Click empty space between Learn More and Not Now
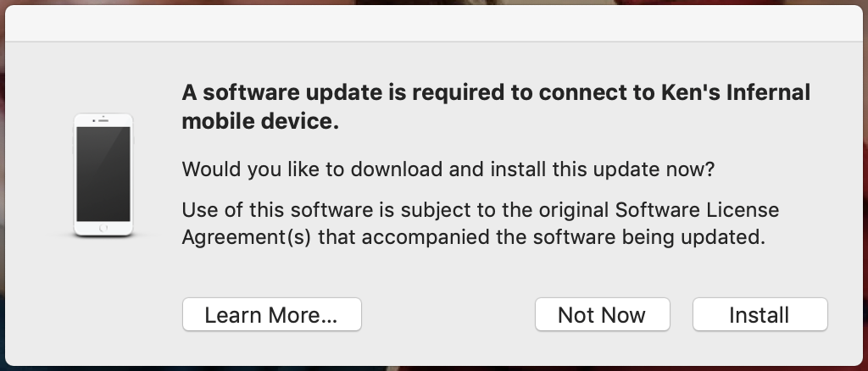This screenshot has width=868, height=371. (448, 315)
